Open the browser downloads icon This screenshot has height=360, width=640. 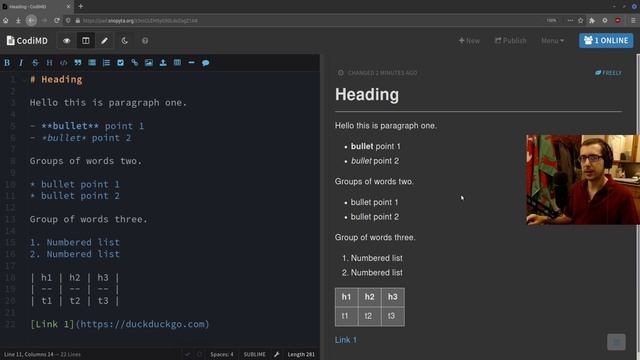coord(18,20)
